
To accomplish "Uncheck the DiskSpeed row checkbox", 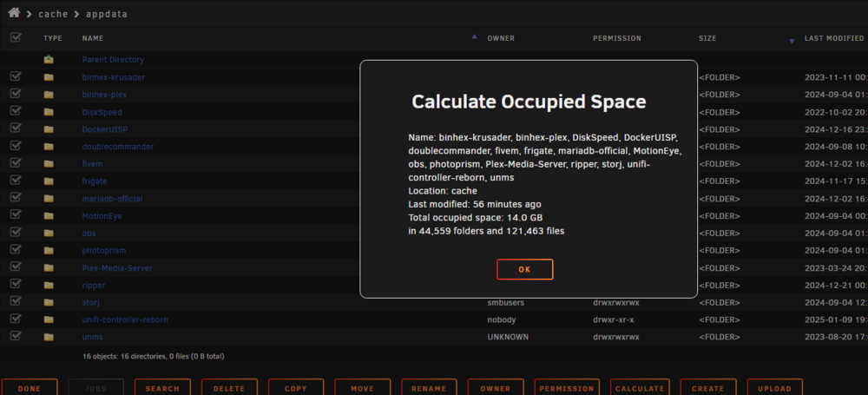I will coord(16,111).
